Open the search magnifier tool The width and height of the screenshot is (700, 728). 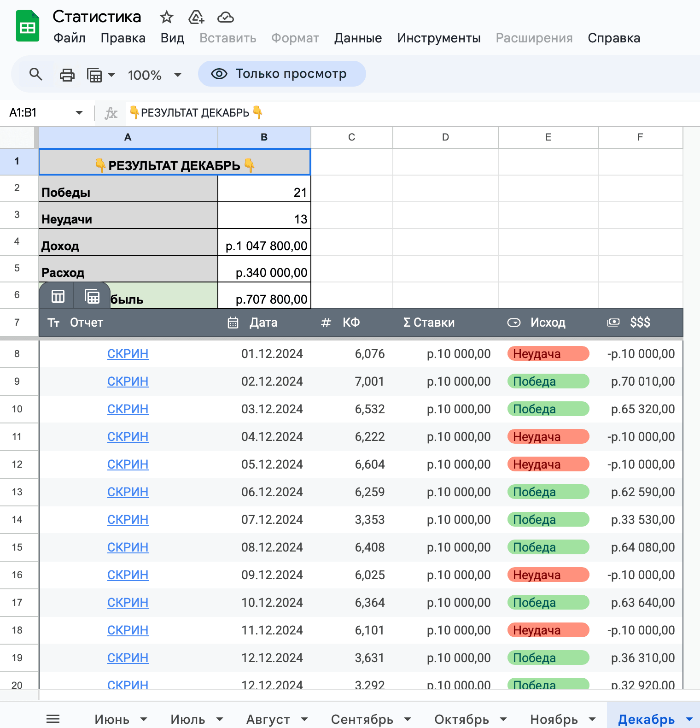(x=36, y=74)
